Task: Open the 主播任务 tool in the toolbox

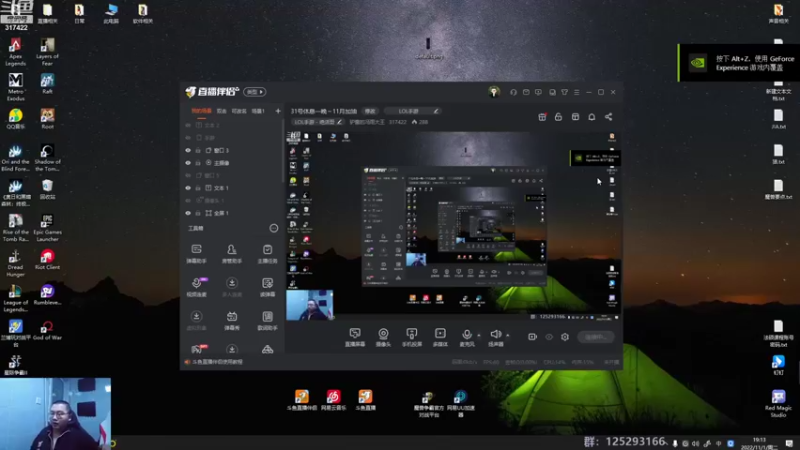Action: (267, 254)
